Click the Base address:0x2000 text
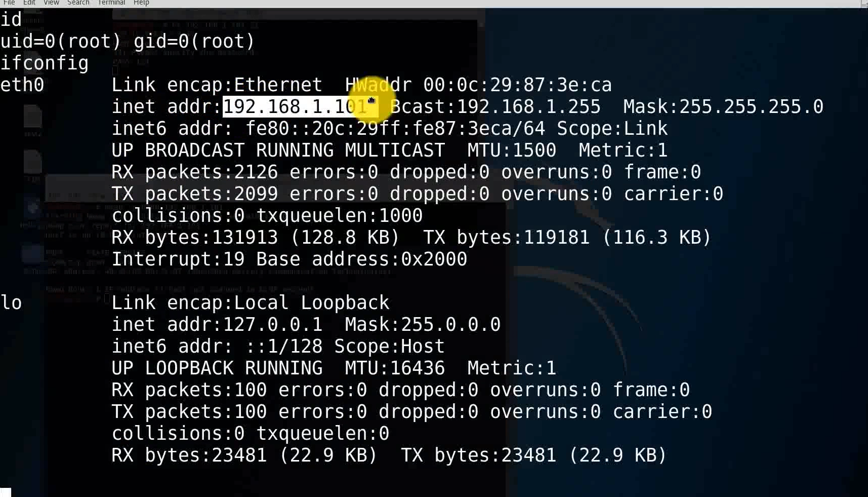The width and height of the screenshot is (868, 497). (x=361, y=259)
